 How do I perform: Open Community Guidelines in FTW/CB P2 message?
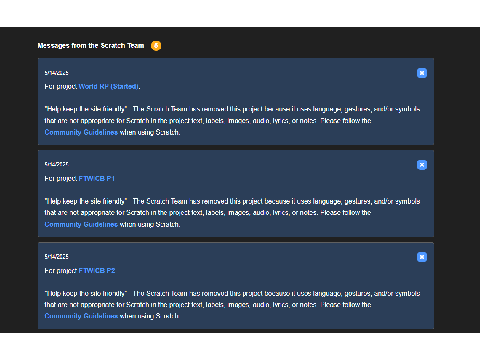pos(81,316)
